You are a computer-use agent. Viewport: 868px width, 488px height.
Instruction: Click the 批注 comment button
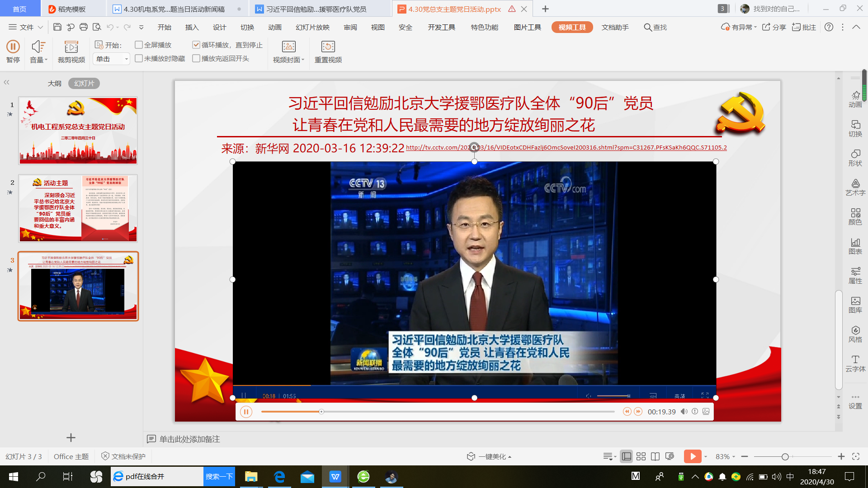(804, 27)
